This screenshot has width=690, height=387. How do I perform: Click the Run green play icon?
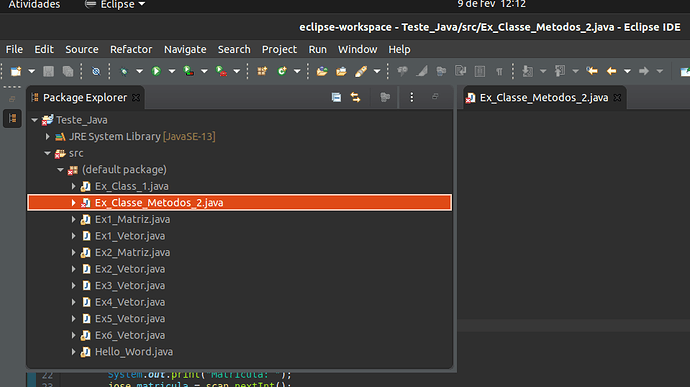click(156, 71)
